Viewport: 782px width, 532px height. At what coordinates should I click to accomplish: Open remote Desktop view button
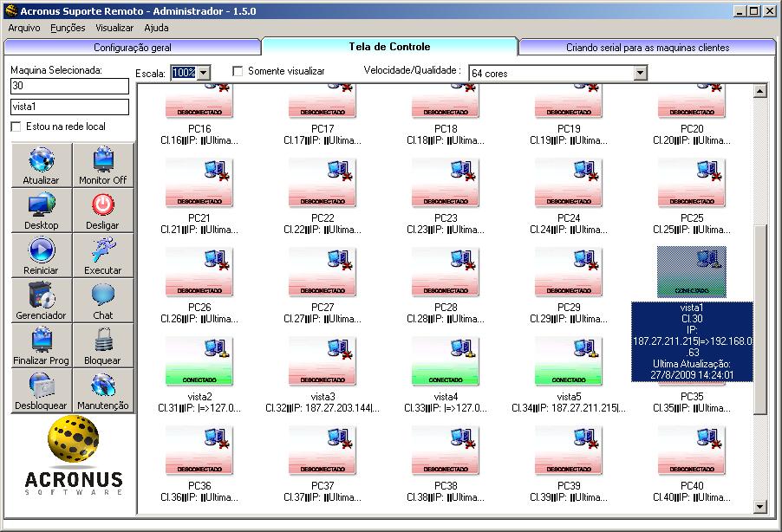(42, 211)
